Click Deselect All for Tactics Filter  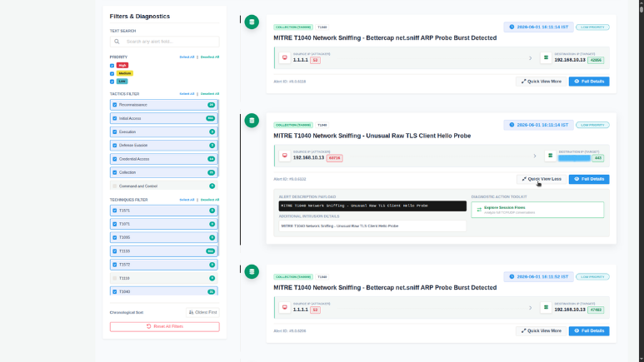210,94
